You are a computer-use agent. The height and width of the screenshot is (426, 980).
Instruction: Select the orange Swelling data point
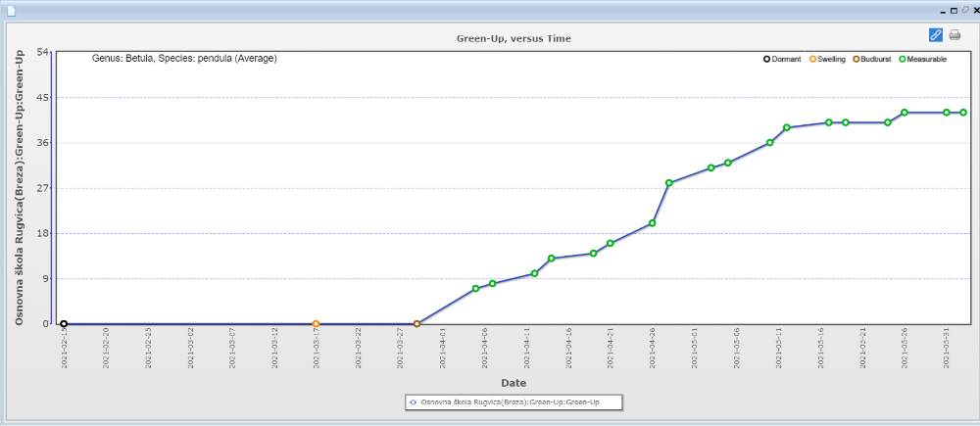316,323
